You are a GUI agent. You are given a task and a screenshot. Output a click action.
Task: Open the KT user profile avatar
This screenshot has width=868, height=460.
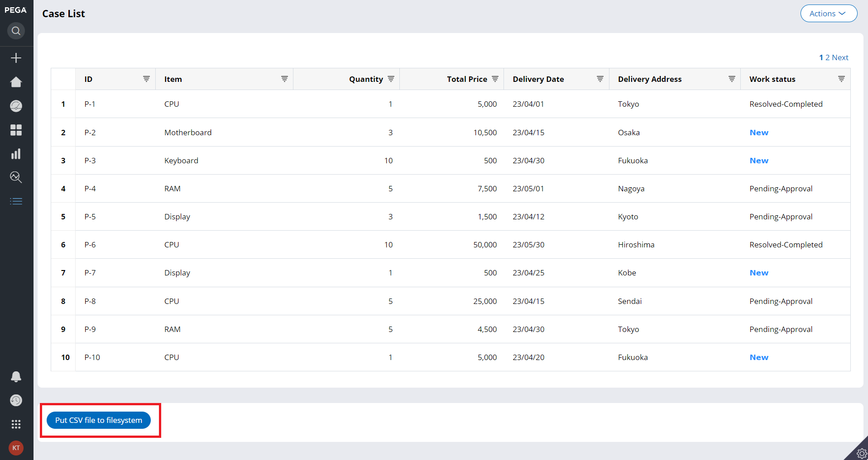click(x=16, y=448)
